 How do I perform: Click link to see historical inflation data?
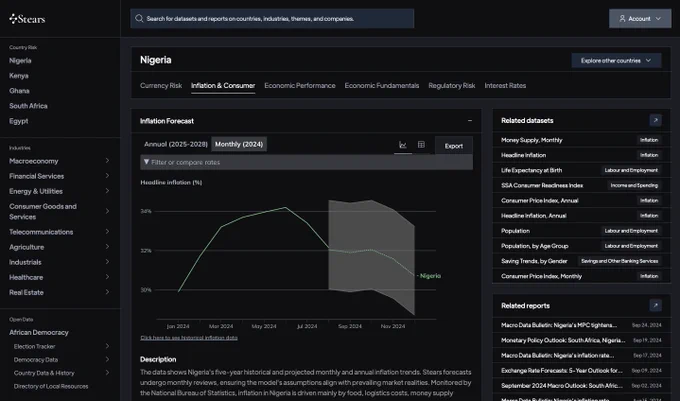tap(189, 338)
